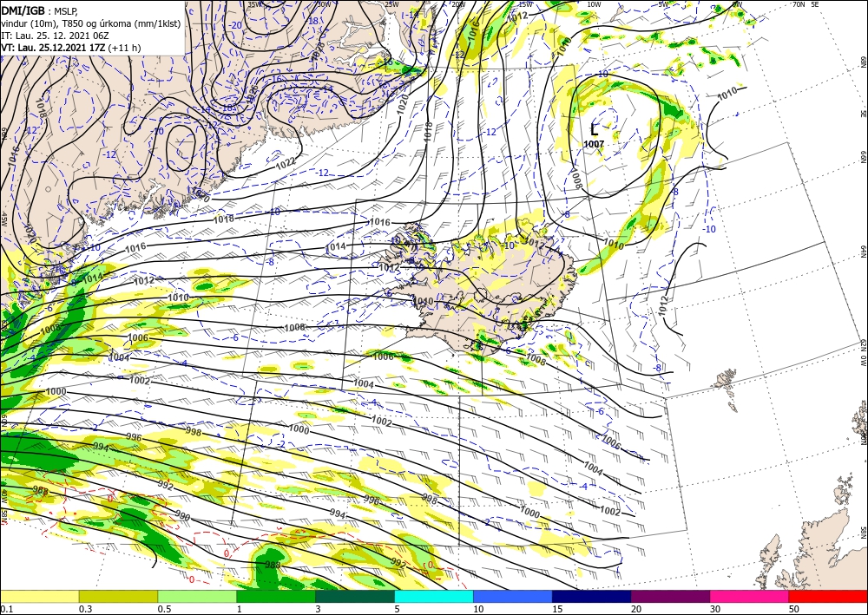
Task: Select the cyan 5 mm legend swatch
Action: coord(434,596)
